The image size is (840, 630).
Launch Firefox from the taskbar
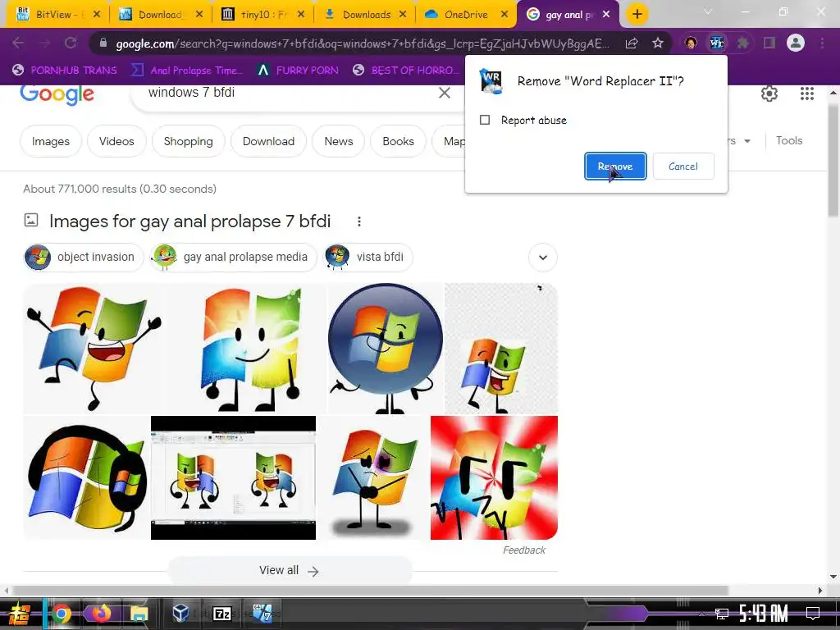pyautogui.click(x=100, y=614)
